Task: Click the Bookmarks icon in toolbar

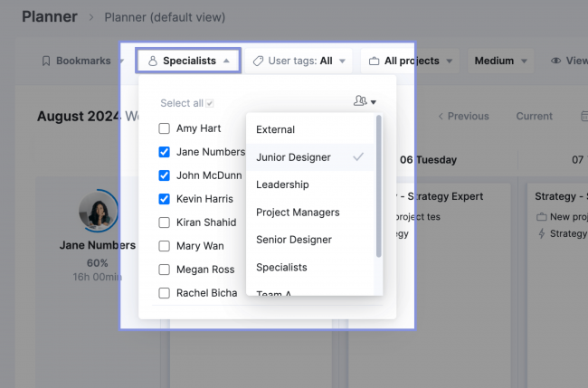Action: (46, 61)
